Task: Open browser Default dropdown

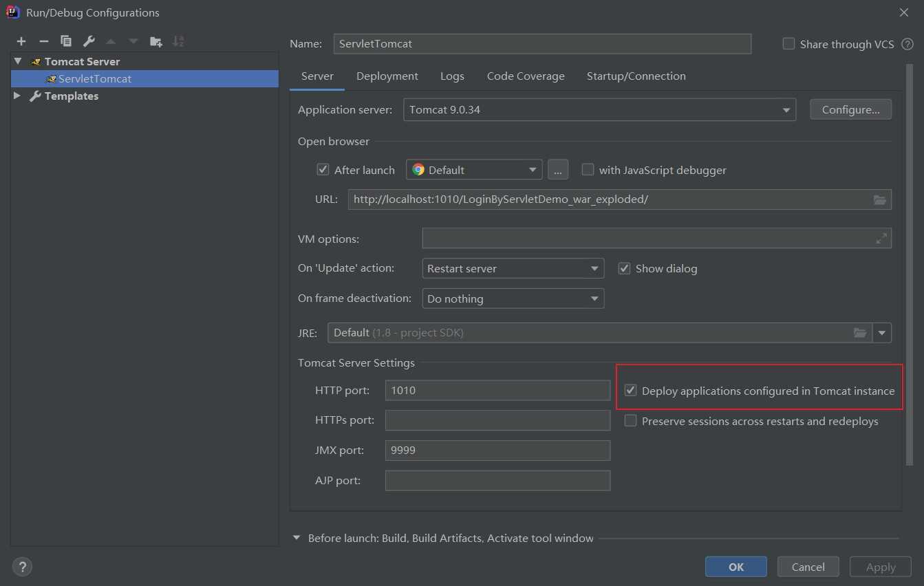Action: pos(474,170)
